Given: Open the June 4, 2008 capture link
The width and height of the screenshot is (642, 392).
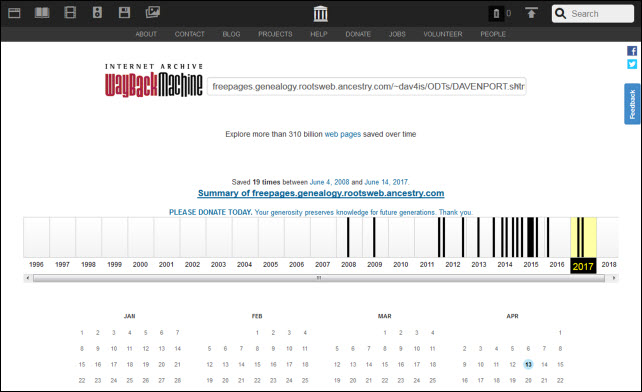Looking at the screenshot, I should [330, 182].
